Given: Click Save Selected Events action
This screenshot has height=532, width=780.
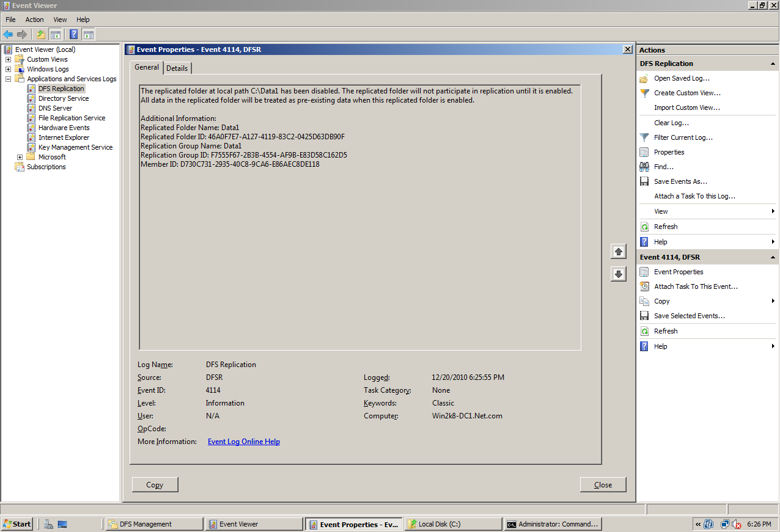Looking at the screenshot, I should (x=690, y=316).
